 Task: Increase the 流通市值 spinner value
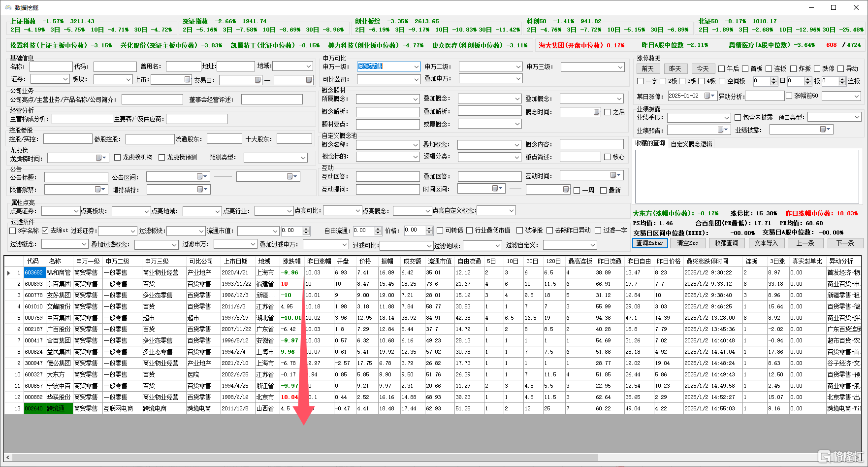[306, 229]
